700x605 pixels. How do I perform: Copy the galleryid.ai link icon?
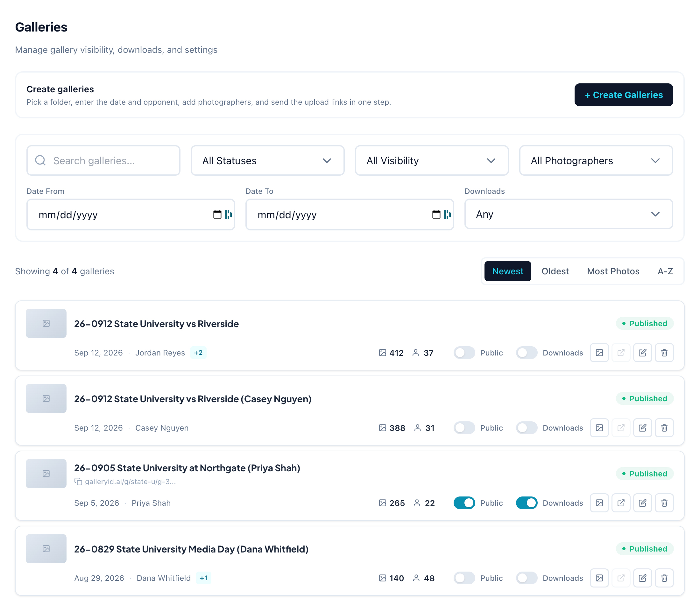[78, 482]
